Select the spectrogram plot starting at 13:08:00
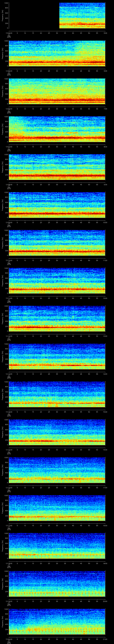Image resolution: width=114 pixels, height=644 pixels. [x=57, y=167]
